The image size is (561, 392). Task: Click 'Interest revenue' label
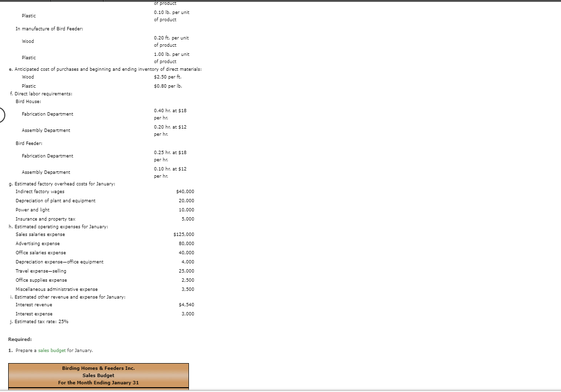(x=34, y=305)
